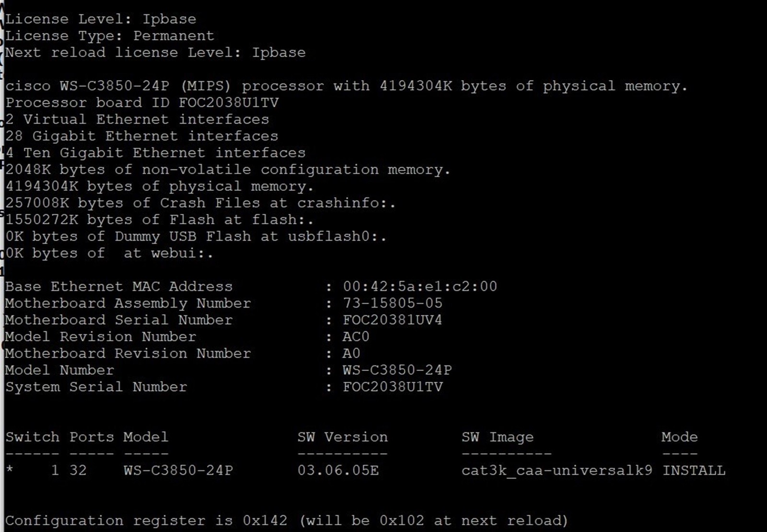Click the Model Number value WS-C3850-24P
The height and width of the screenshot is (532, 767).
(x=397, y=370)
